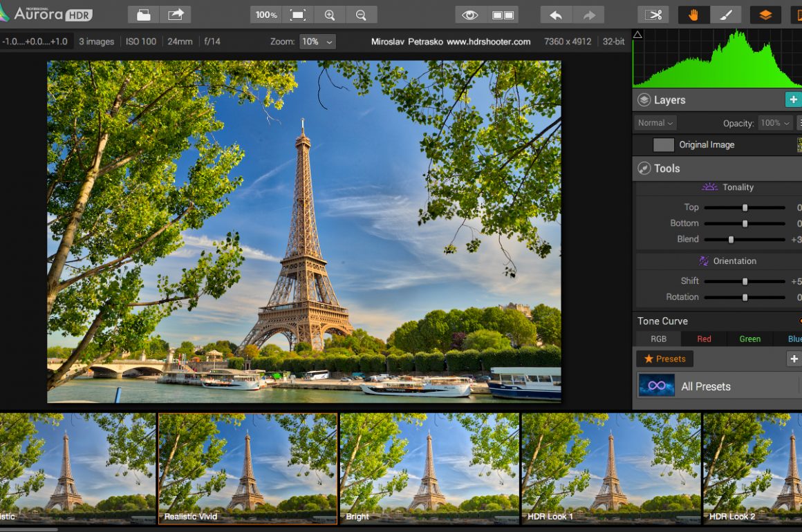802x532 pixels.
Task: Switch to the RGB tone curve tab
Action: [658, 339]
